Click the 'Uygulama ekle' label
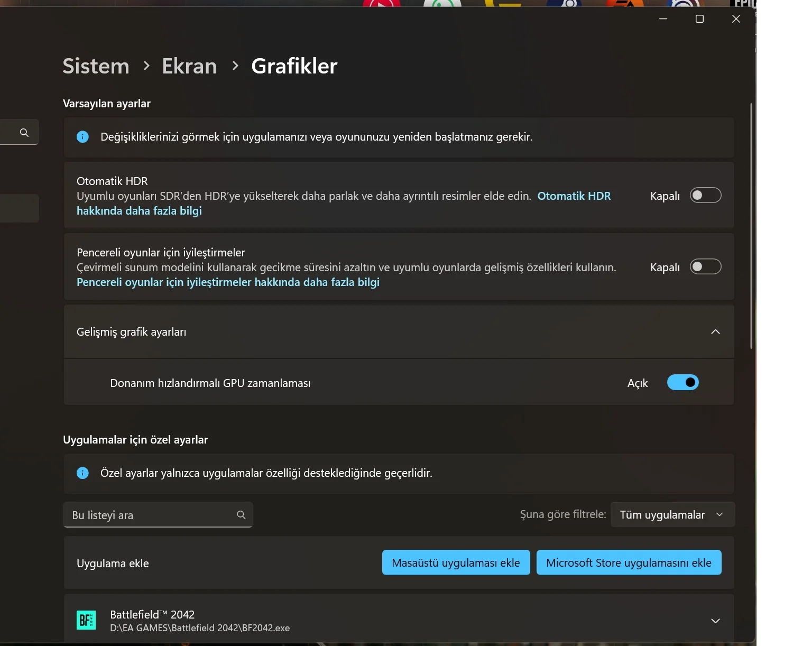The image size is (812, 646). click(113, 564)
